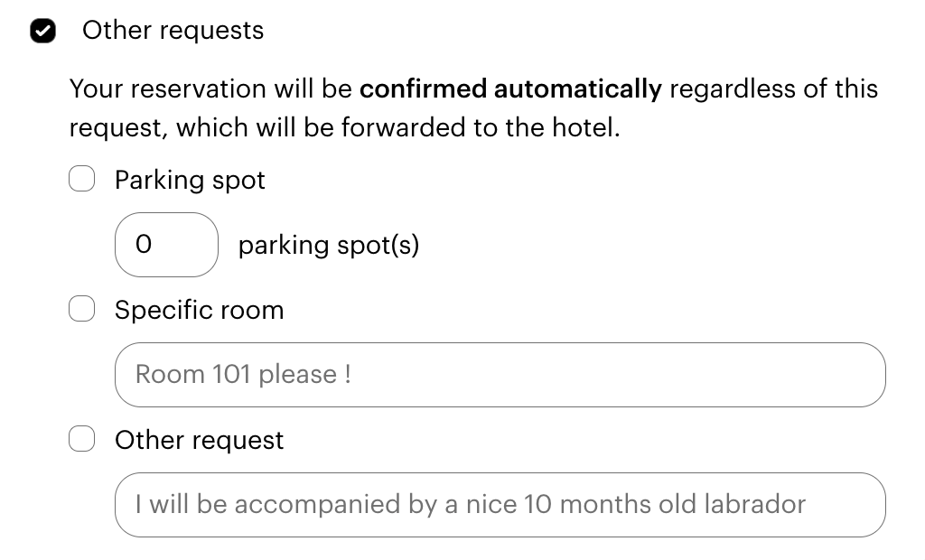Uncheck the Other requests main checkbox
Viewport: 925px width, 560px height.
point(42,31)
